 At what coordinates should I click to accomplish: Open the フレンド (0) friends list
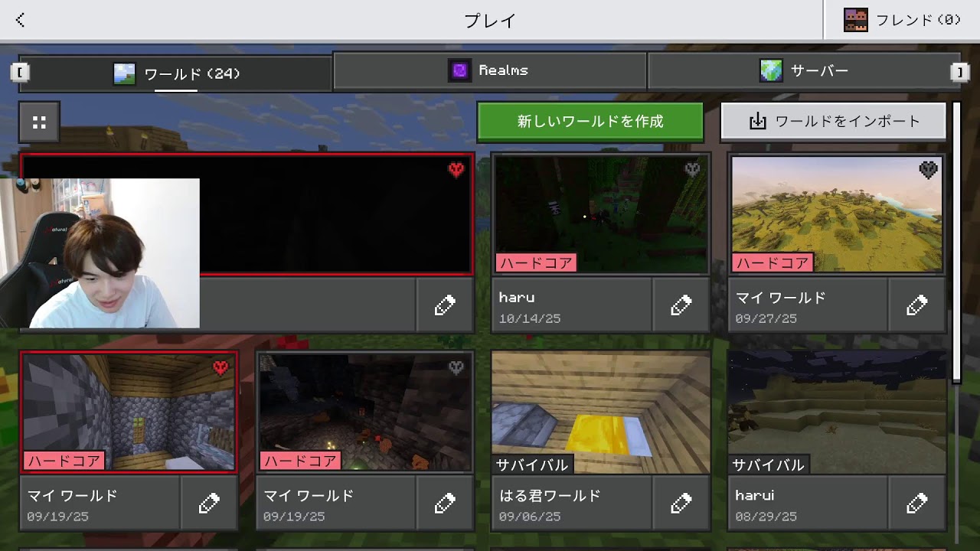(x=902, y=20)
